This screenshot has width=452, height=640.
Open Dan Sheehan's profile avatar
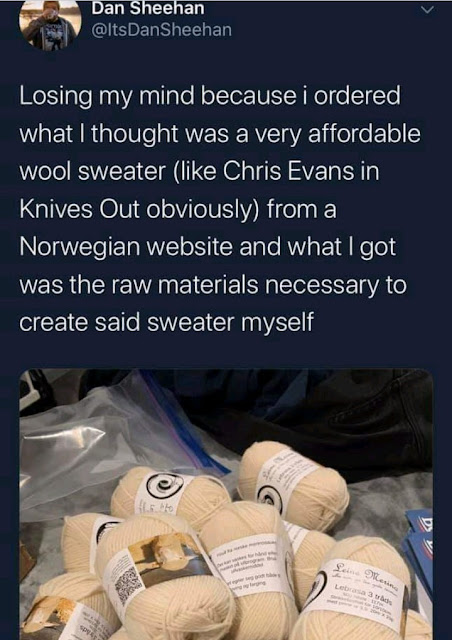[x=51, y=27]
